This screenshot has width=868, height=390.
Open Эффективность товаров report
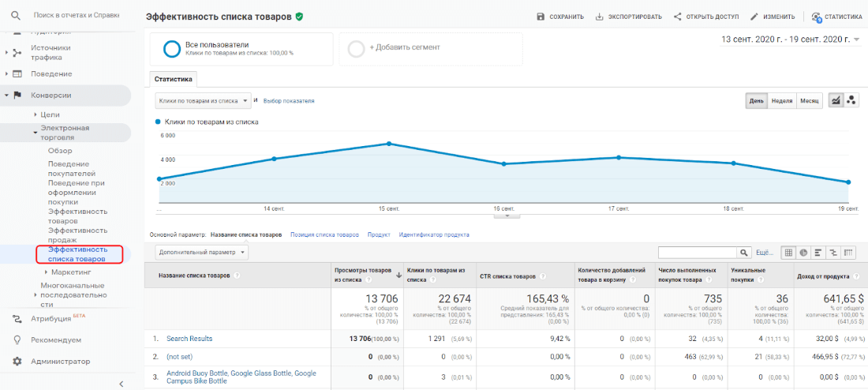[77, 216]
